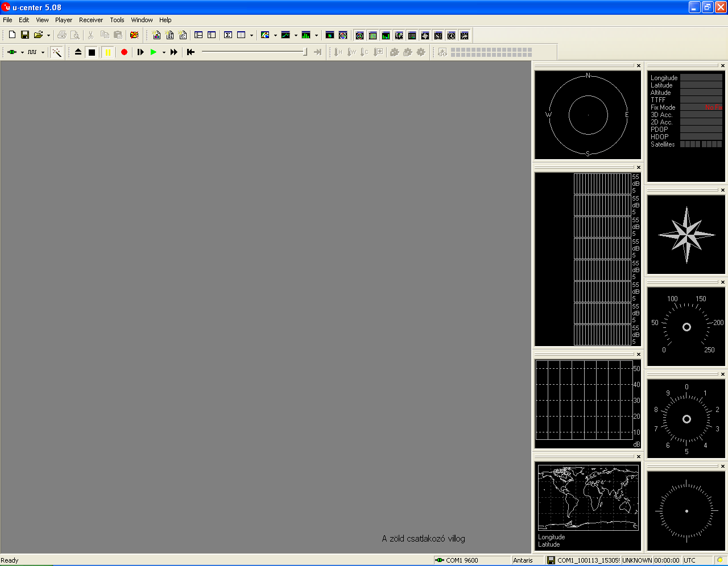This screenshot has height=566, width=728.
Task: Click the fast forward player button
Action: [174, 52]
